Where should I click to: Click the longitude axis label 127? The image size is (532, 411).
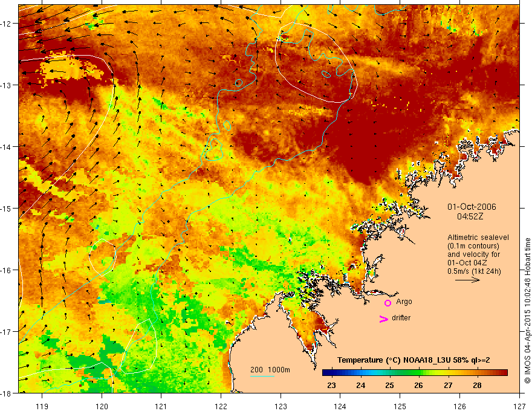tap(519, 406)
